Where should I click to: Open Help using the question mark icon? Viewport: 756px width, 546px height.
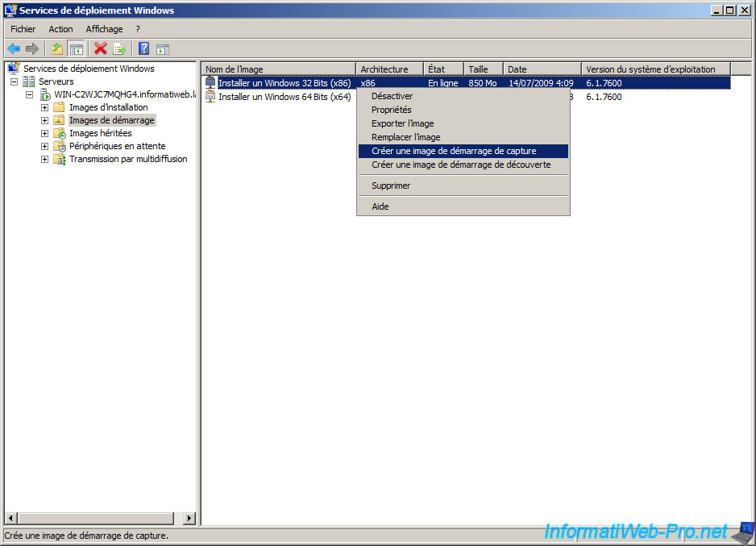point(143,48)
